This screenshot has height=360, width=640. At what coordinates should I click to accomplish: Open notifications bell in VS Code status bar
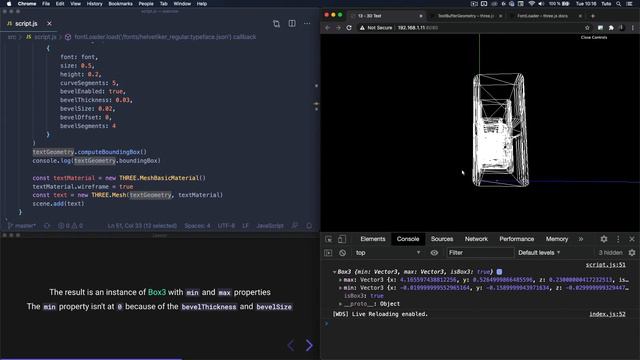(x=309, y=226)
